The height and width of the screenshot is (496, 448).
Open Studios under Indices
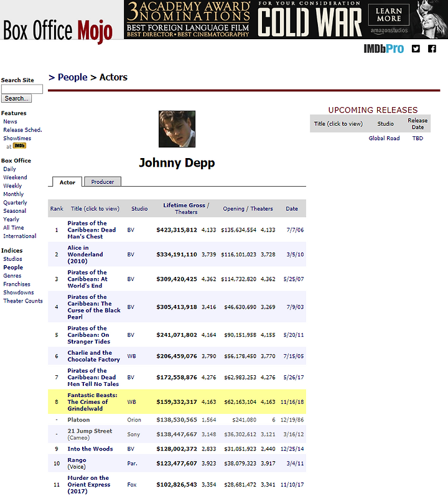point(12,259)
